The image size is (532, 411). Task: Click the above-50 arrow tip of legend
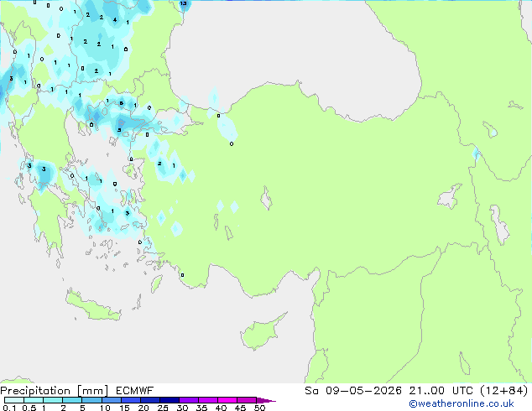point(266,400)
